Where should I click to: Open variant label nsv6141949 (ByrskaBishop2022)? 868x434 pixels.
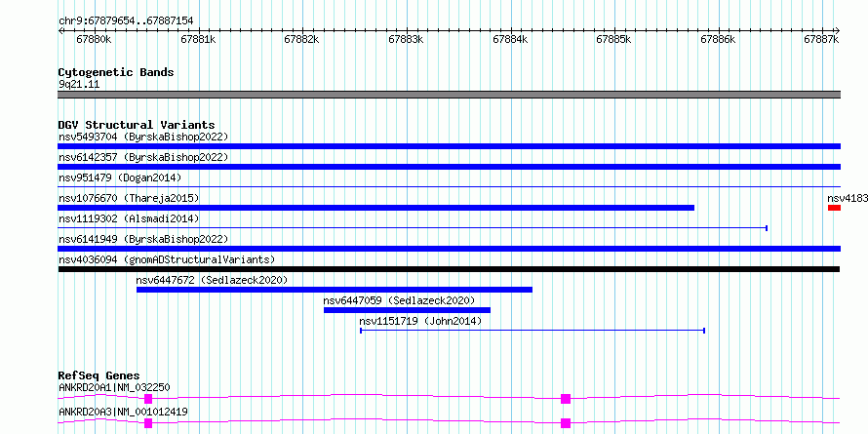[x=143, y=239]
